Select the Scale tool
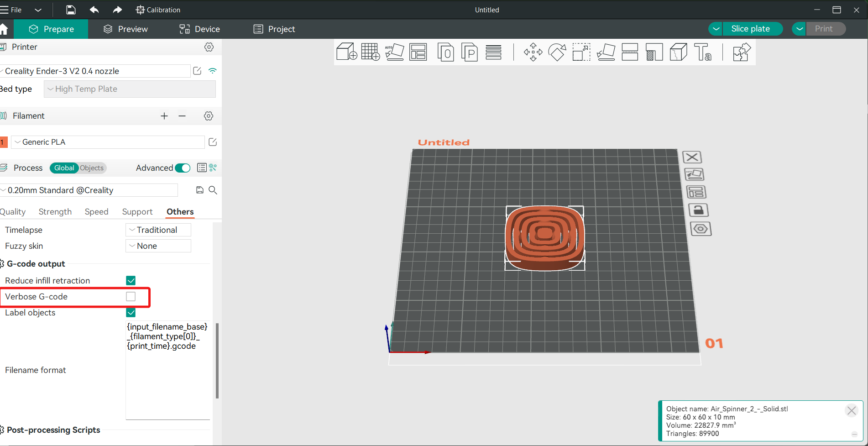The height and width of the screenshot is (446, 868). (581, 52)
